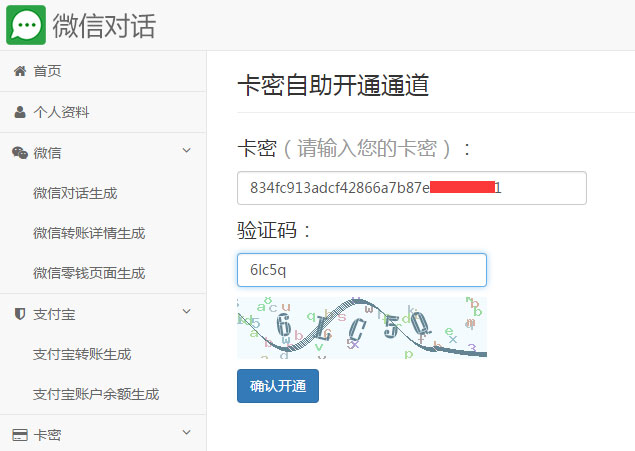This screenshot has width=635, height=451.
Task: Collapse the 微信 section using its chevron
Action: pos(186,152)
